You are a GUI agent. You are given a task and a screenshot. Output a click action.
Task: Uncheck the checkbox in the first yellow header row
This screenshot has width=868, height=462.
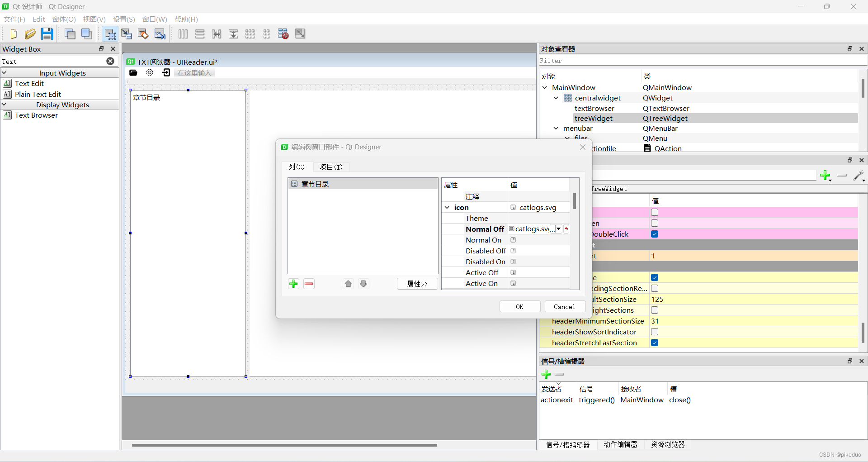point(655,277)
